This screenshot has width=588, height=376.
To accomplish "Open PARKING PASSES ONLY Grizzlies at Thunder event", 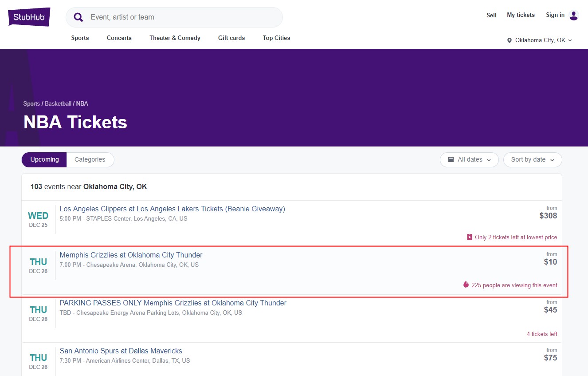I will tap(173, 303).
